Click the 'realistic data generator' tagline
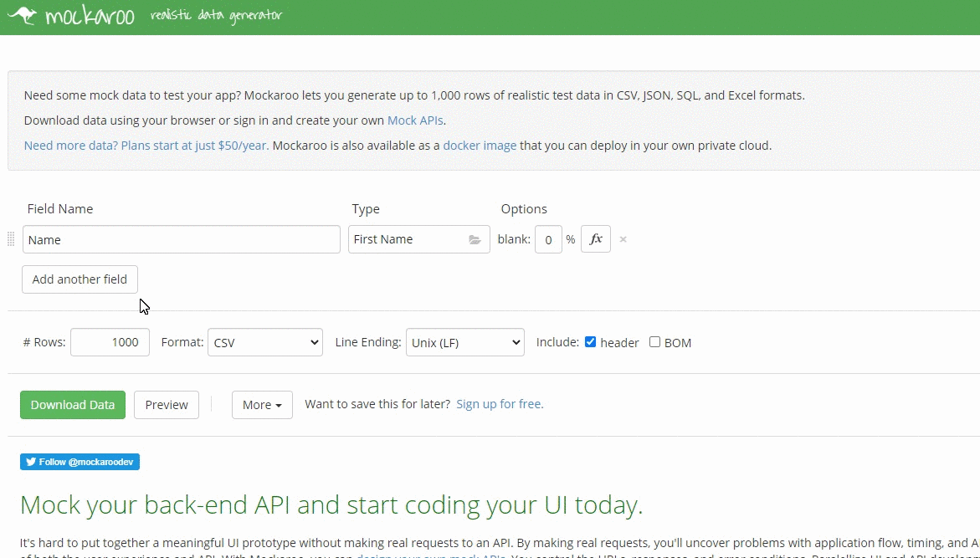The height and width of the screenshot is (558, 980). click(216, 15)
